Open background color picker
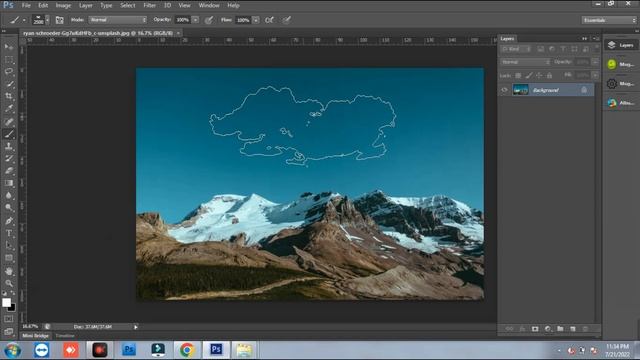Viewport: 640px width, 360px height. tap(13, 308)
